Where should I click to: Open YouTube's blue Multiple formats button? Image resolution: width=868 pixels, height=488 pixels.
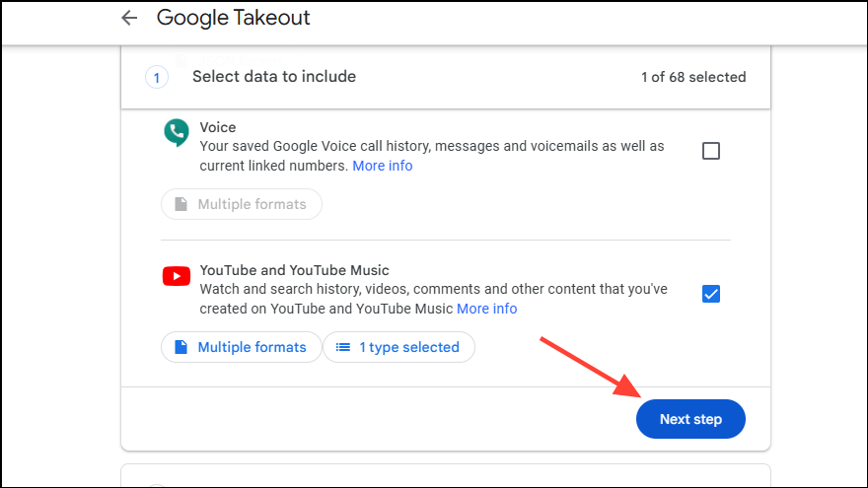[242, 347]
